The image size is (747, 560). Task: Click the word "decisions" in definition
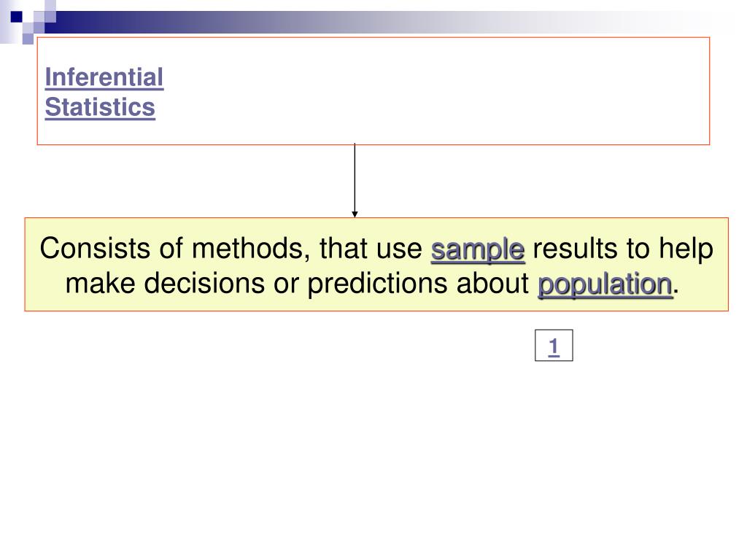[x=204, y=284]
